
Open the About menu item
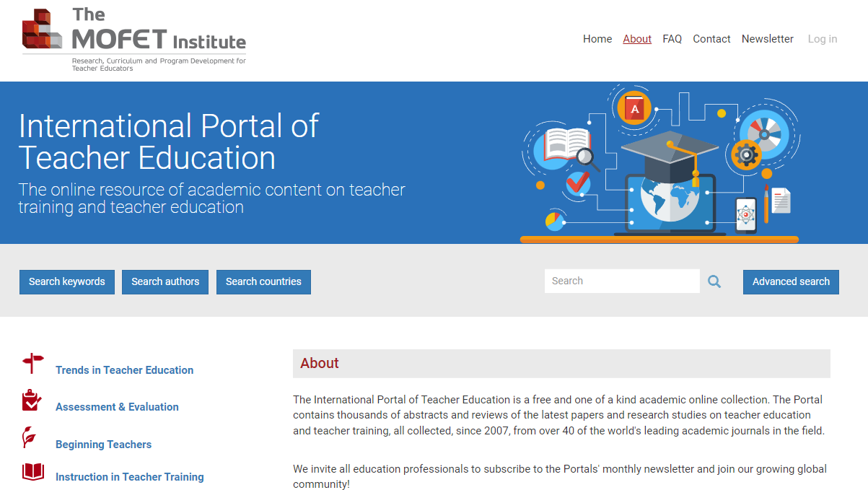point(637,39)
